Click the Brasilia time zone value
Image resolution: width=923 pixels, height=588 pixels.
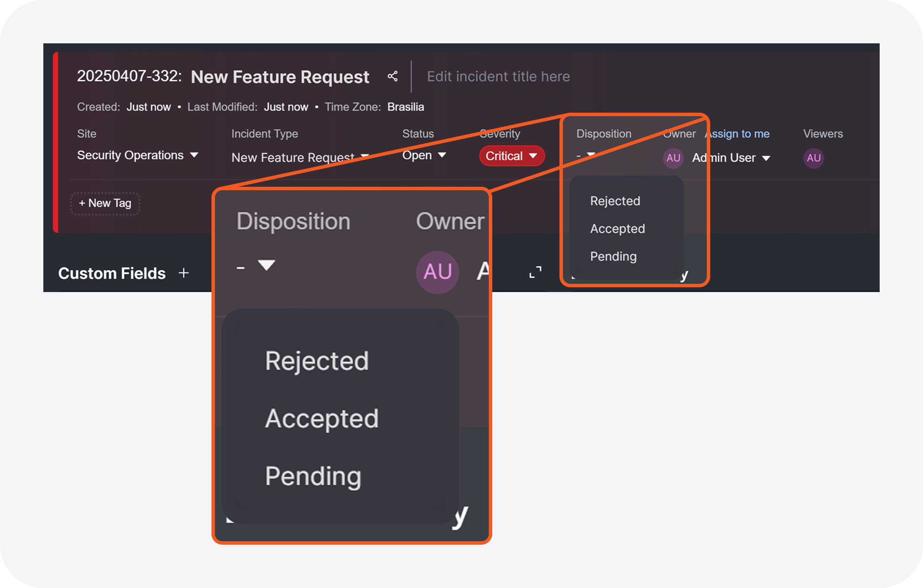tap(406, 107)
